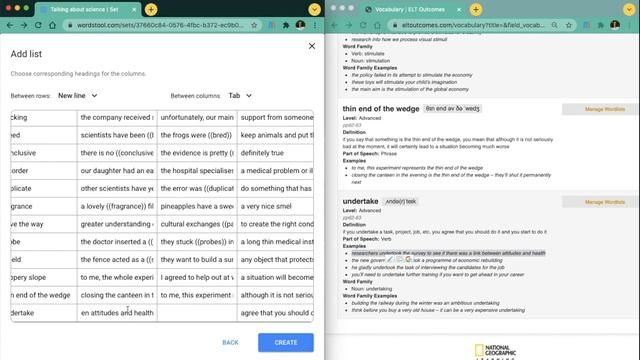Bookmark wordstool page with star icon

[x=254, y=25]
